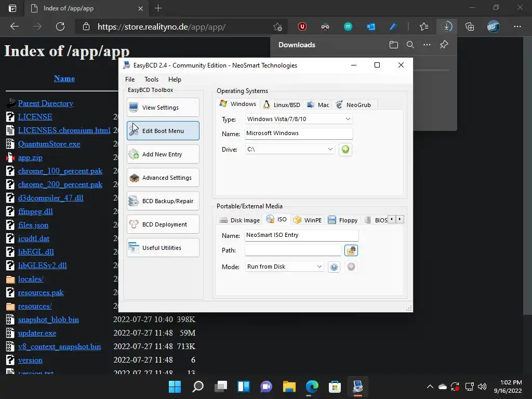Click disabled add ISO entry icon
This screenshot has height=399, width=532.
tap(351, 267)
